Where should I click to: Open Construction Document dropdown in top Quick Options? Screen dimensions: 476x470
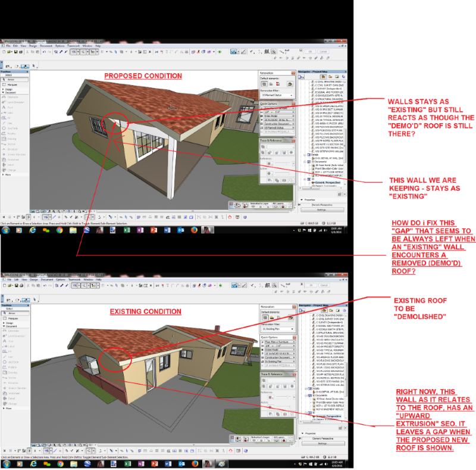279,124
